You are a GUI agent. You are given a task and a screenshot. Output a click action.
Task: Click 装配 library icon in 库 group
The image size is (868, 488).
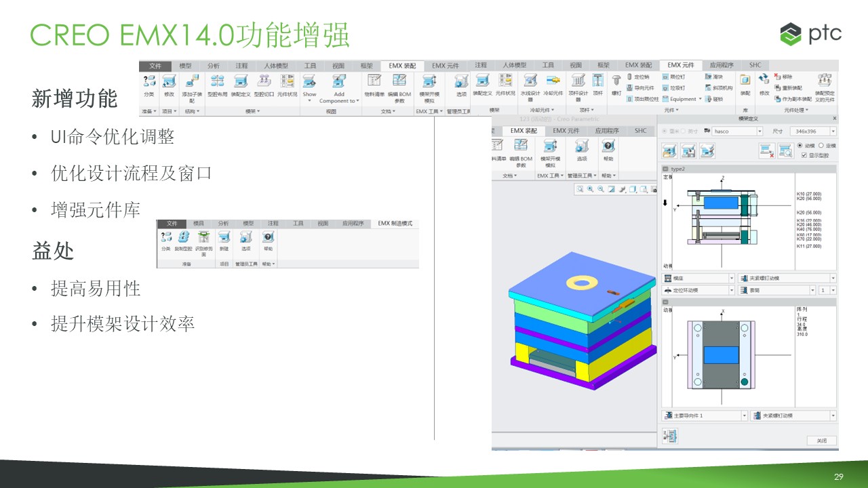745,85
